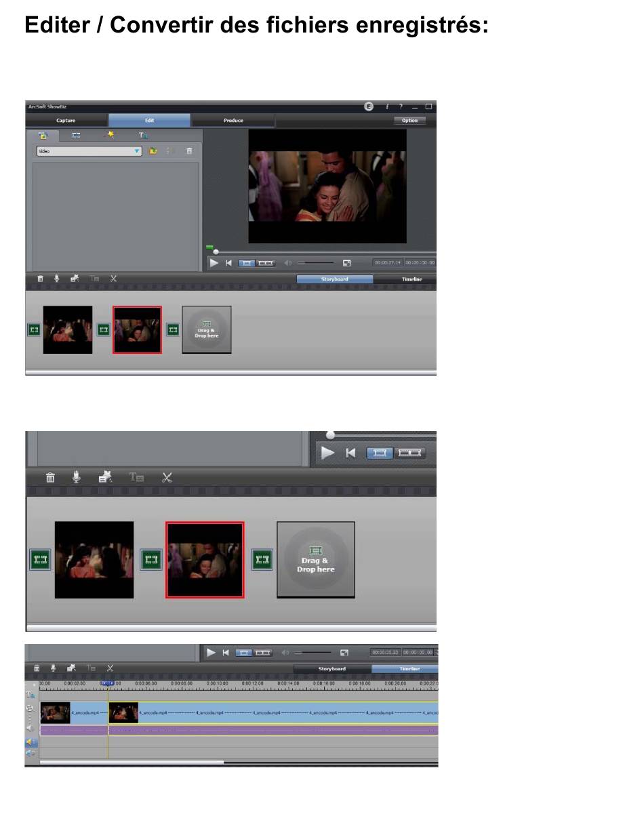Click the highlighted audio track 1 icon
The image size is (644, 829).
31,742
